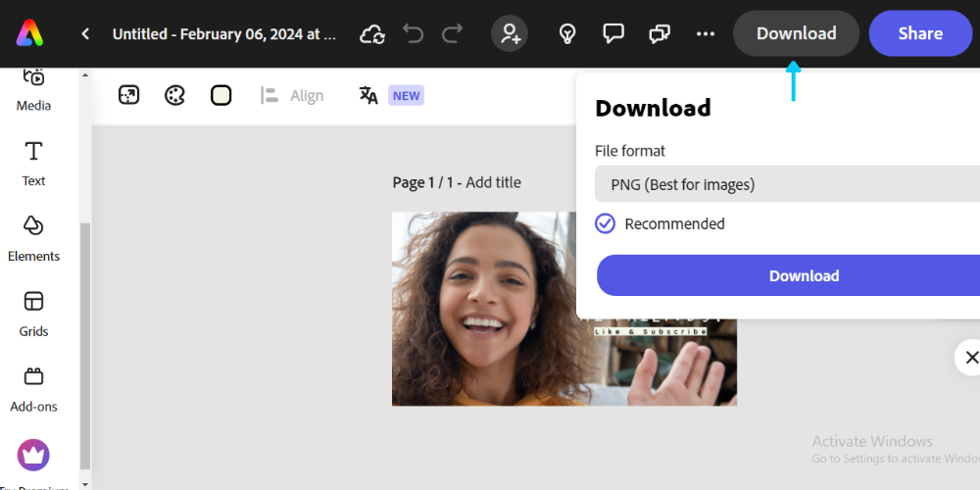Go back using the left chevron arrow
Viewport: 980px width, 490px height.
click(85, 33)
